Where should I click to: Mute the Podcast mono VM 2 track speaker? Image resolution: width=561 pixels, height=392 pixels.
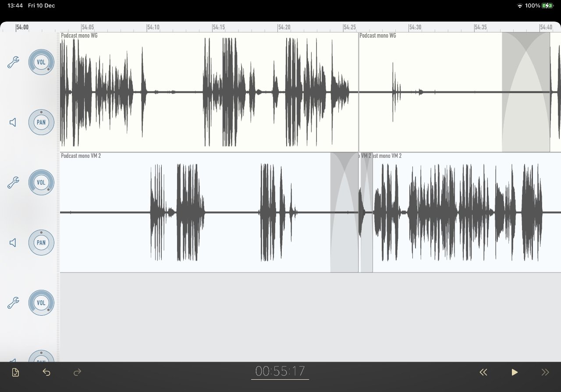pos(13,242)
